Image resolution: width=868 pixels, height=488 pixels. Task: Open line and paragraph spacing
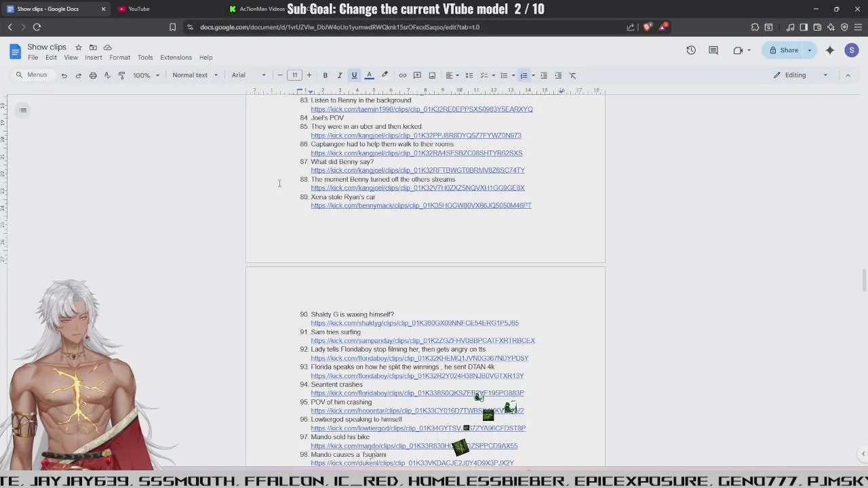point(469,75)
